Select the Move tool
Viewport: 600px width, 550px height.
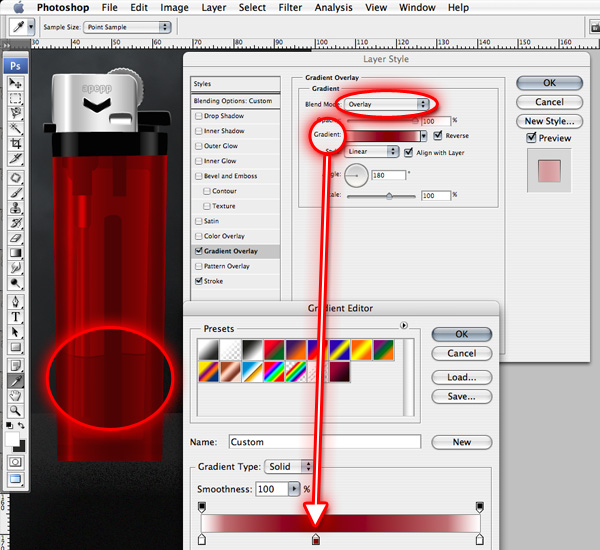(x=16, y=83)
